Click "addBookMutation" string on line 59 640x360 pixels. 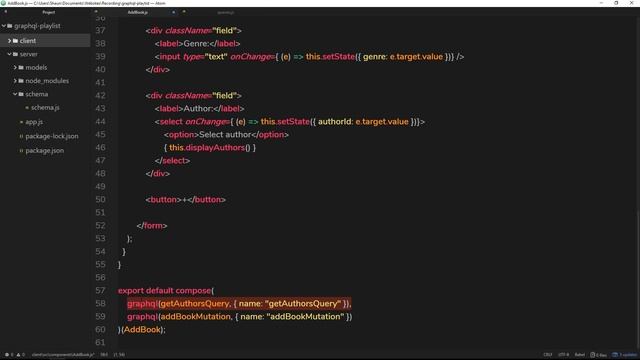pyautogui.click(x=305, y=317)
